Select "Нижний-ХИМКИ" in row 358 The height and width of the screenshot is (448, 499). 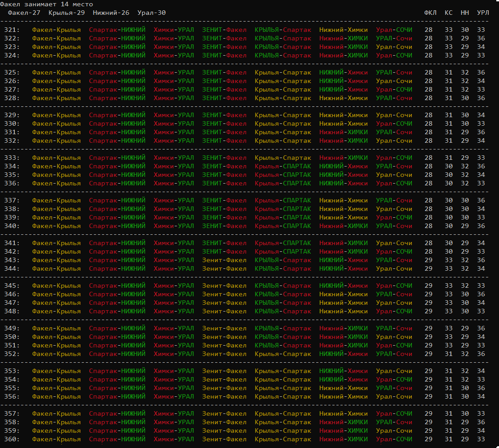[x=344, y=422]
